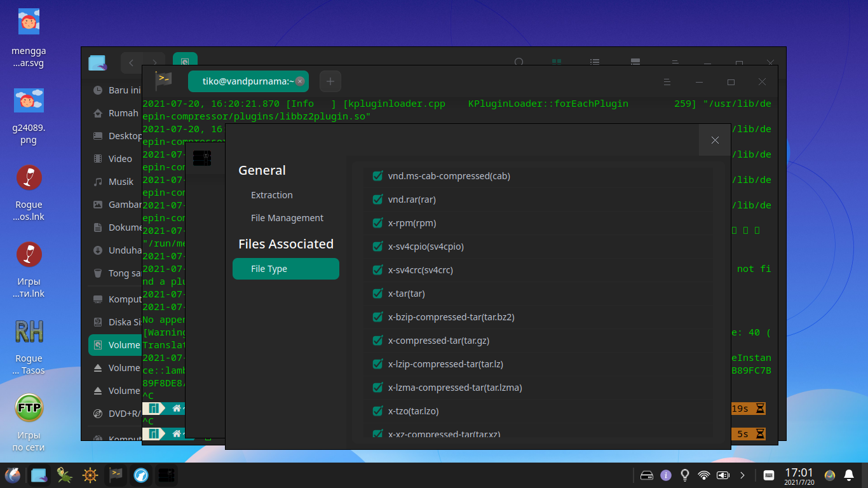Toggle x-lzma-compressed-tar(tar.lzma) checkbox
Image resolution: width=868 pixels, height=488 pixels.
(377, 388)
